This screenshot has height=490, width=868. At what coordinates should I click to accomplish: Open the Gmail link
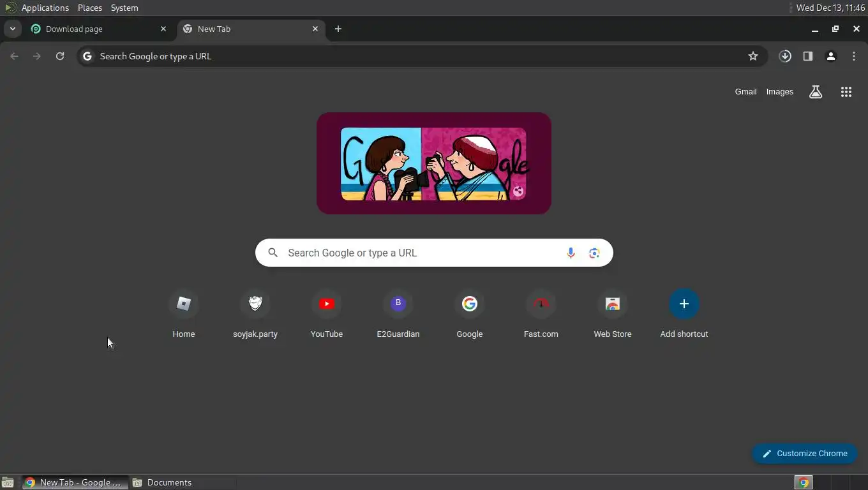(x=745, y=92)
